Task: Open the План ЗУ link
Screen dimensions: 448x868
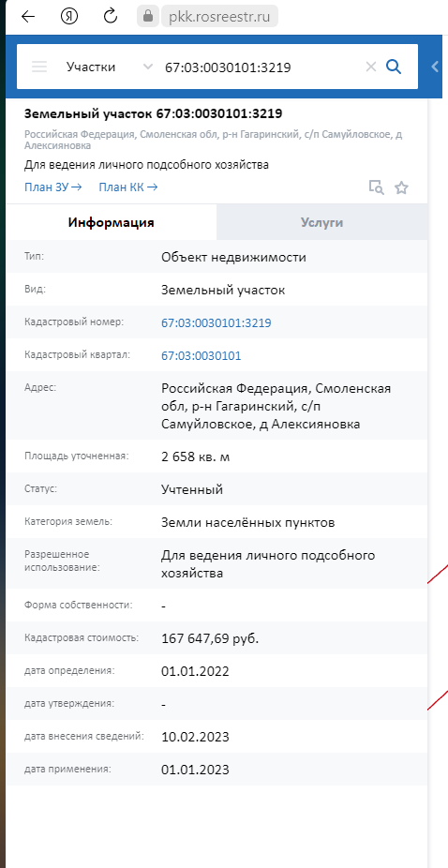Action: (53, 187)
